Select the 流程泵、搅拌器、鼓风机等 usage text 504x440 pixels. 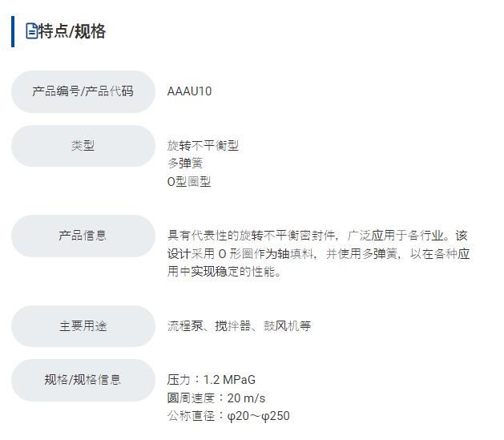[x=239, y=326]
